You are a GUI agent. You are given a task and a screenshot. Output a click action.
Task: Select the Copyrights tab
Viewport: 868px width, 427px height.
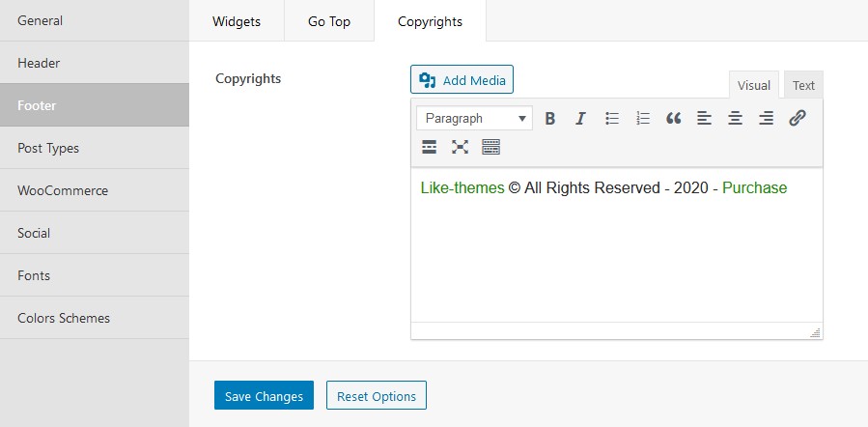[x=430, y=21]
